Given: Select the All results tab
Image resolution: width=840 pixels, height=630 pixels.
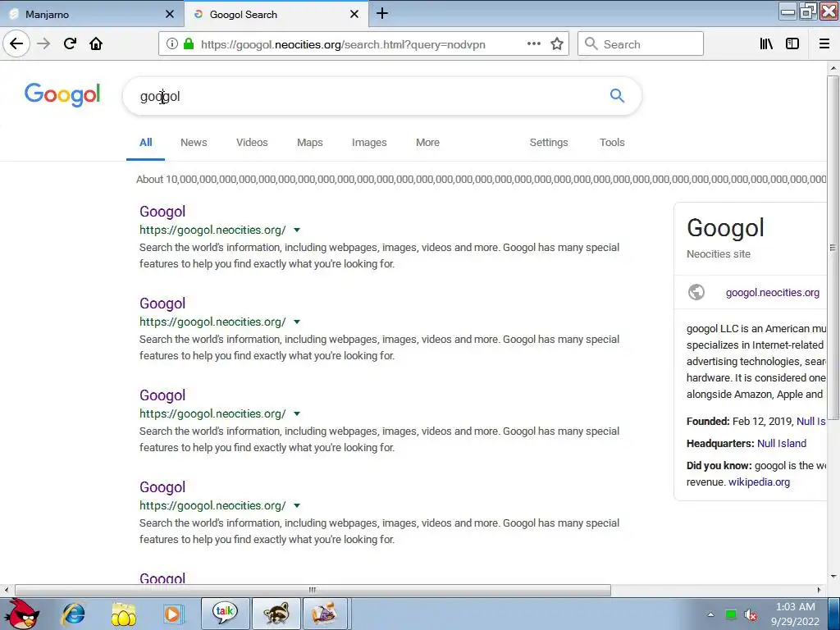Looking at the screenshot, I should [x=146, y=143].
